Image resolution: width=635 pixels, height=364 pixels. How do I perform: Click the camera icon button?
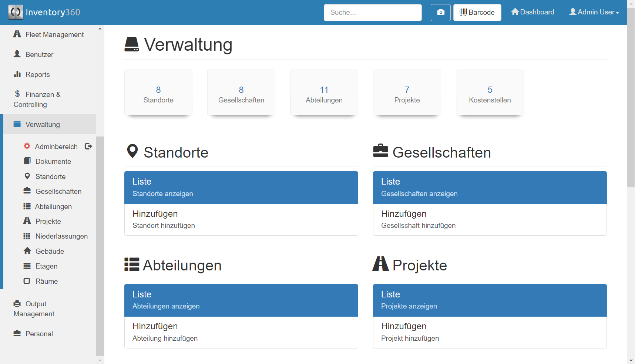[x=440, y=13]
